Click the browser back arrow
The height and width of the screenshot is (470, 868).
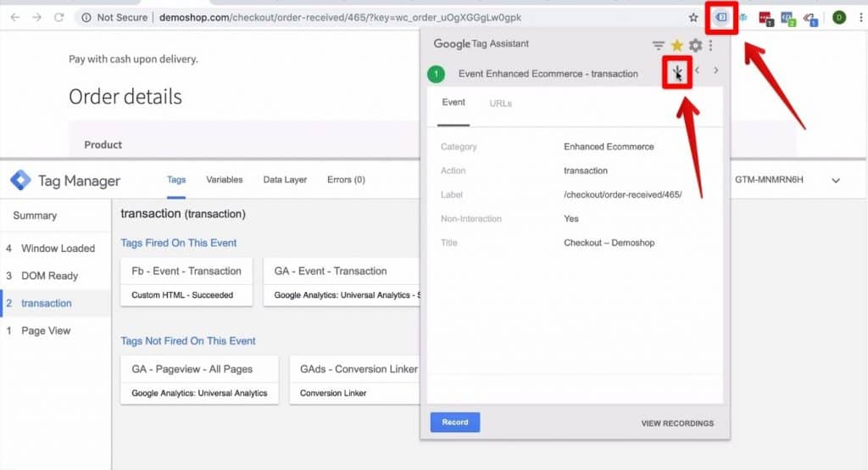click(14, 17)
